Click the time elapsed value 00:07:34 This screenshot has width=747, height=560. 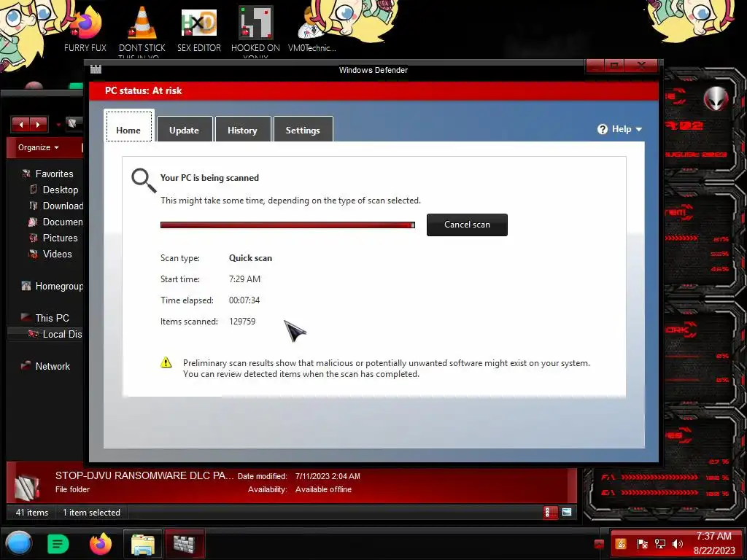tap(244, 300)
